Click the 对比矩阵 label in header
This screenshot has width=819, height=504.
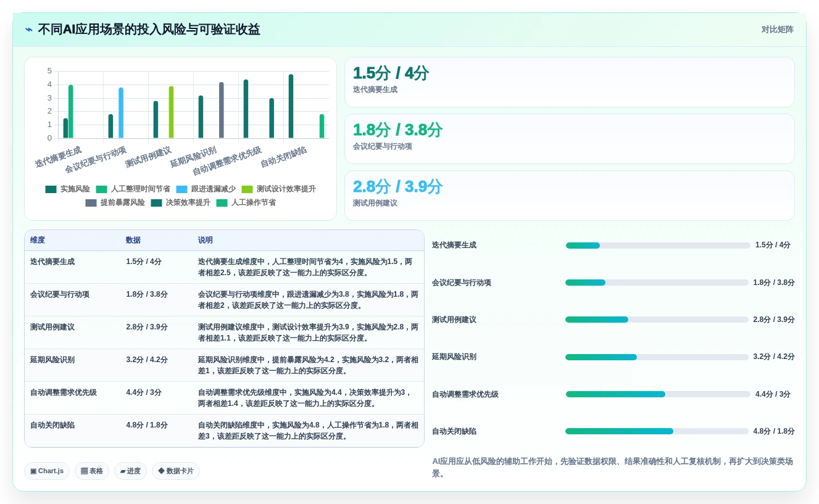pyautogui.click(x=777, y=30)
